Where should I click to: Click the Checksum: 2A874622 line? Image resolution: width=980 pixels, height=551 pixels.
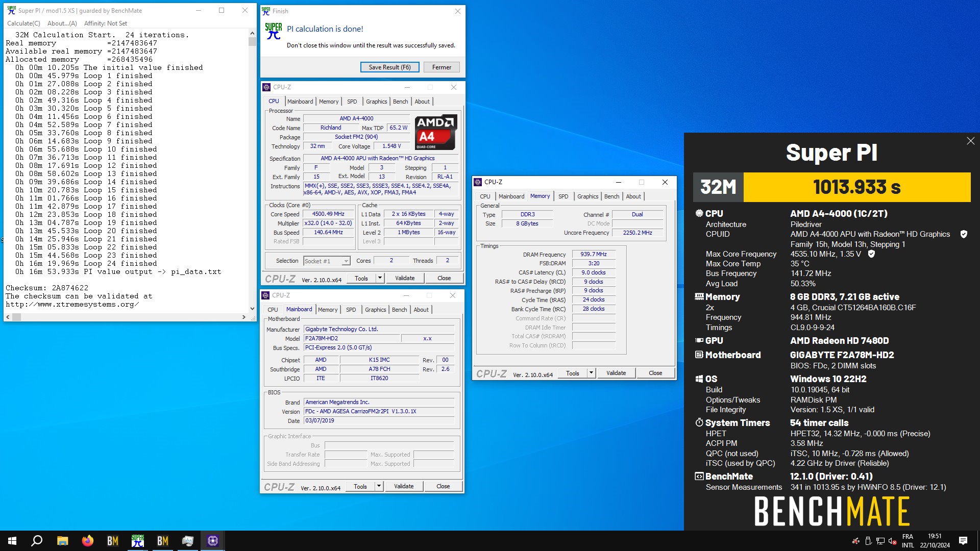point(47,288)
